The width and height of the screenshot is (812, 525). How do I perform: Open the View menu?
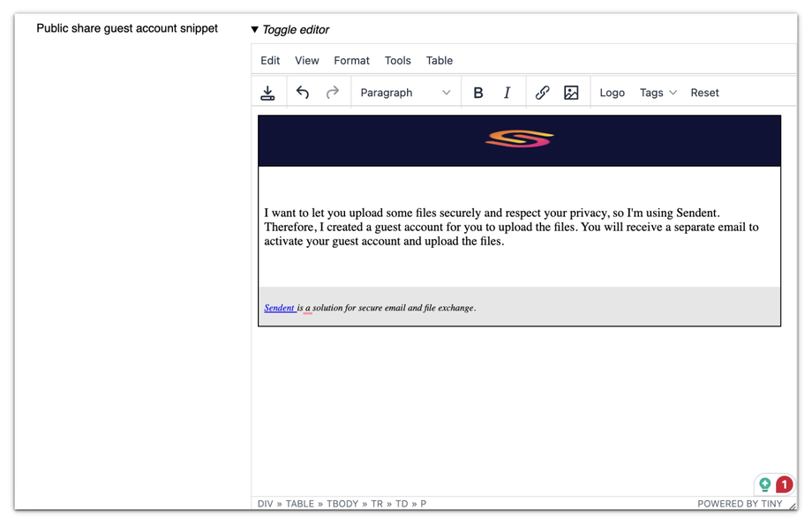[x=306, y=61]
